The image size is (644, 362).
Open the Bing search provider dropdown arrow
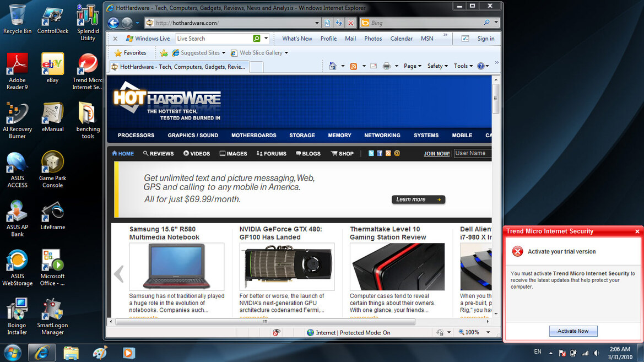coord(496,23)
